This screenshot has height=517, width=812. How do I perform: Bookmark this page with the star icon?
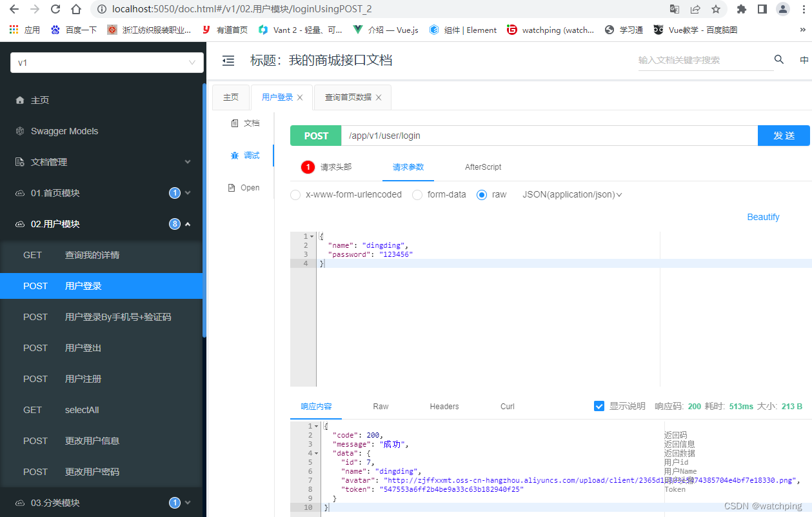point(716,9)
